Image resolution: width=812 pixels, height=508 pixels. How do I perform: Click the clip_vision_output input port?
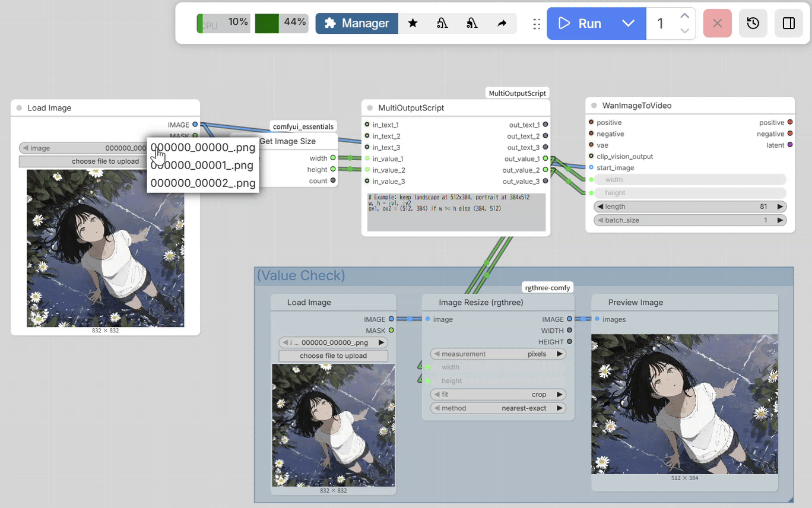pos(591,156)
